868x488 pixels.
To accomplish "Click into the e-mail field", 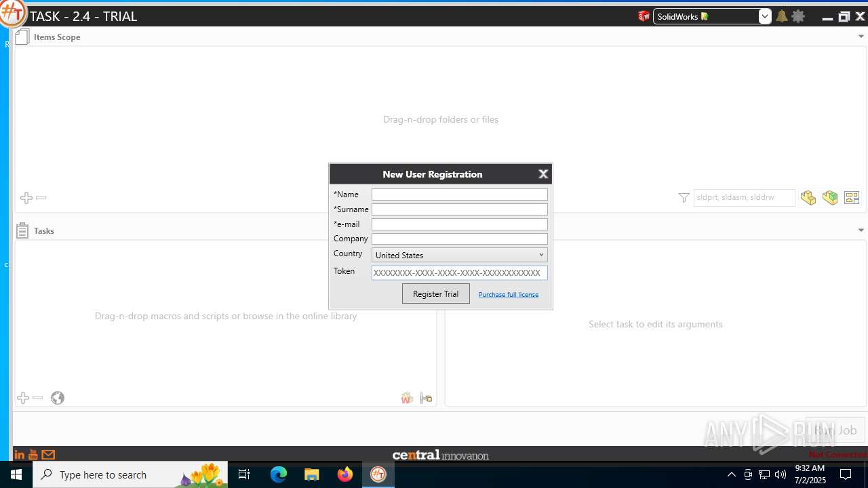I will (460, 224).
